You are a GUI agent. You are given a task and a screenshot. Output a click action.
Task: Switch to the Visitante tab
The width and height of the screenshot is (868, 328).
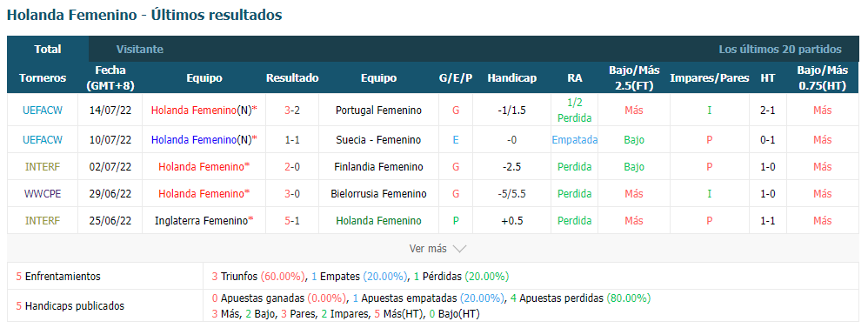click(139, 50)
